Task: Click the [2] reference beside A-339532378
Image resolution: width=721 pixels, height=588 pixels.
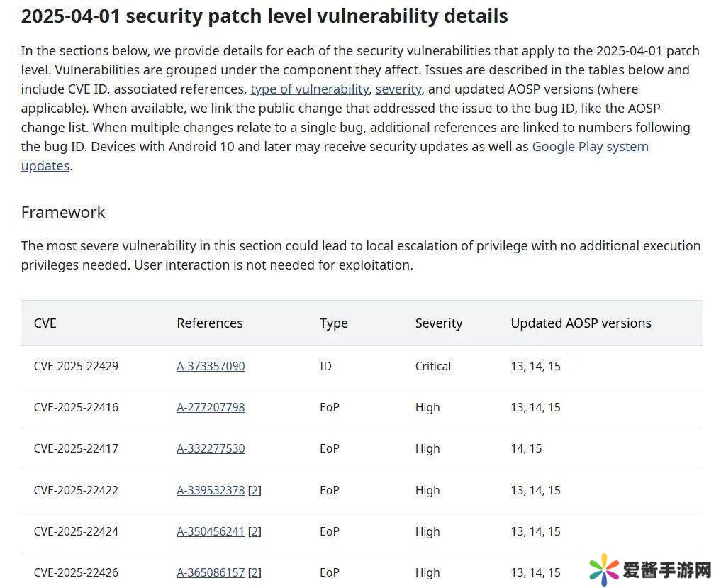Action: click(255, 491)
